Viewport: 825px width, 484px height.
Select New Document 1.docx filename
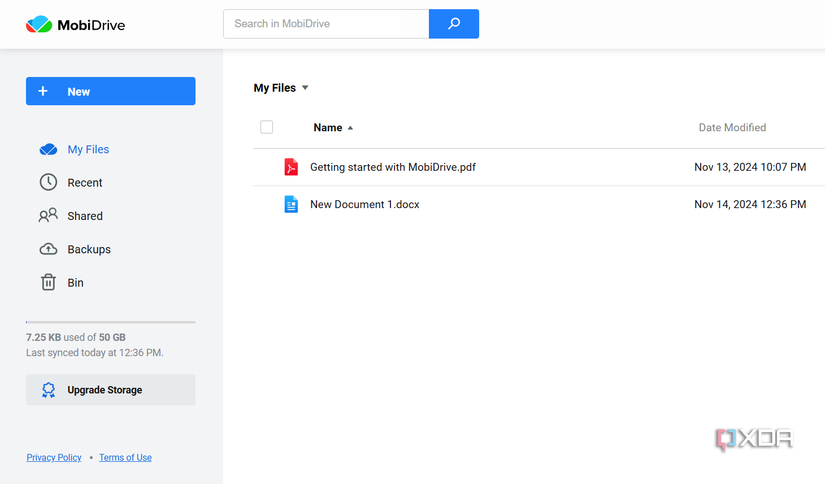tap(365, 205)
